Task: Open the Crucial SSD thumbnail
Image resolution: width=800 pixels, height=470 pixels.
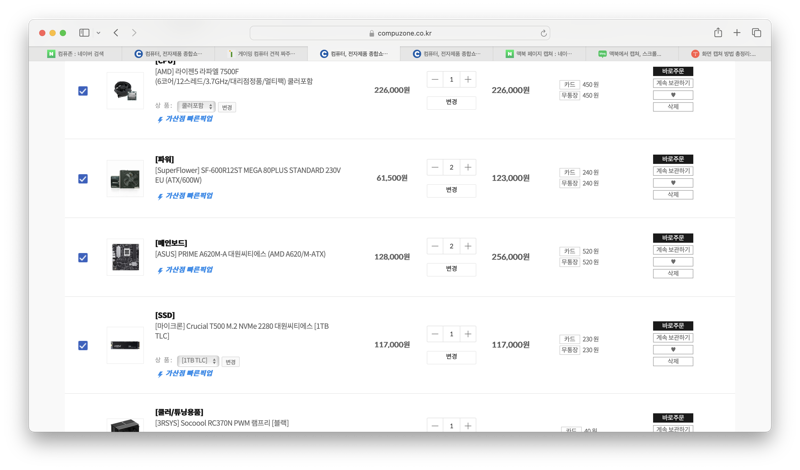Action: click(x=125, y=345)
